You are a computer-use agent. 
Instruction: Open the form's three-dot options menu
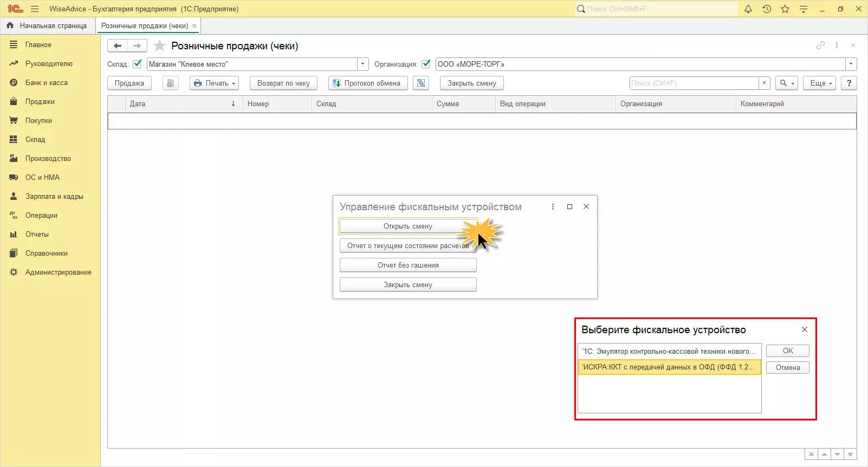tap(837, 46)
